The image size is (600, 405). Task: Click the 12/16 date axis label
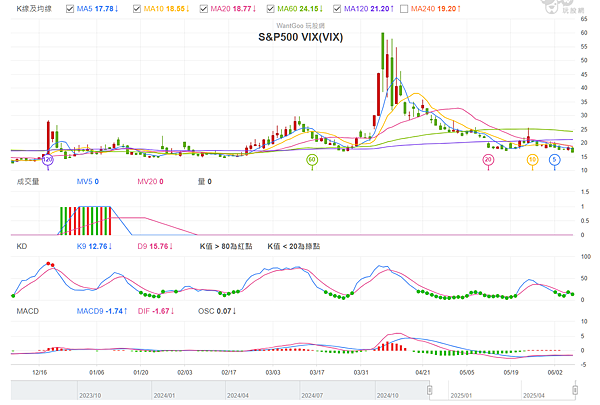39,372
